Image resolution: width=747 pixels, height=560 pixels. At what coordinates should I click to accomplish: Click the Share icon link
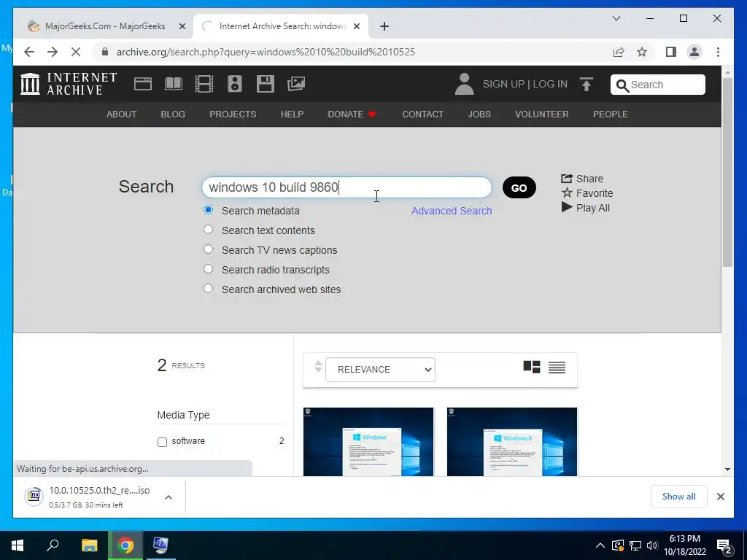582,179
